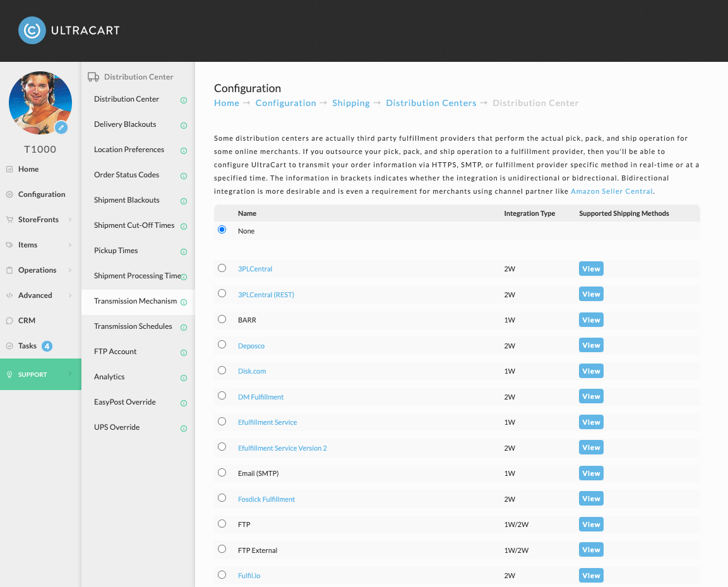Expand the StoreFronts sidebar menu chevron
The height and width of the screenshot is (587, 728).
point(70,220)
